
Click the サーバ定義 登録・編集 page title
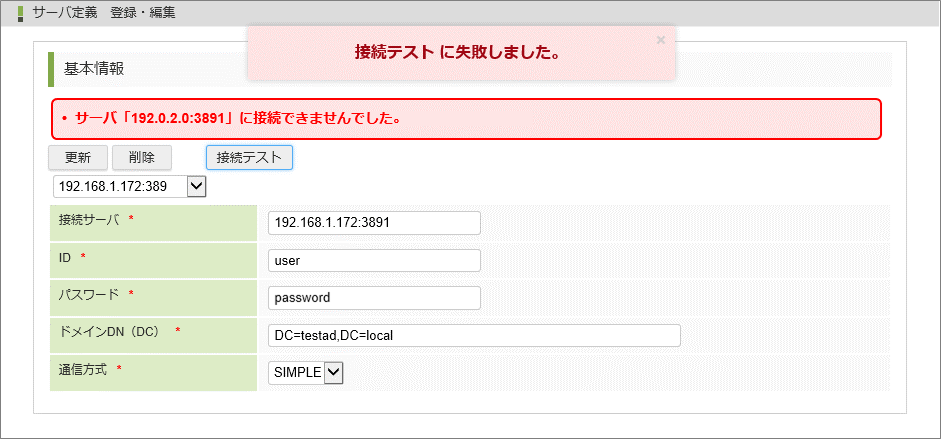point(104,13)
